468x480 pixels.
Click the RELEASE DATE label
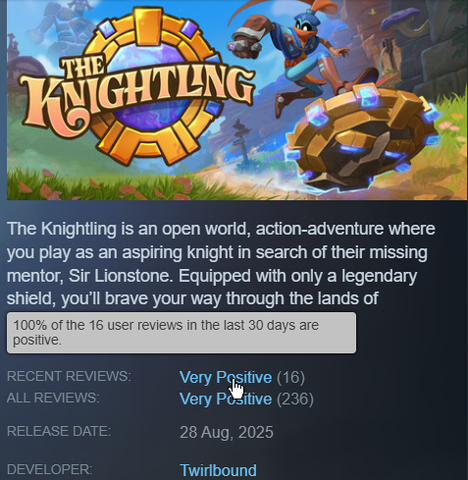point(59,431)
